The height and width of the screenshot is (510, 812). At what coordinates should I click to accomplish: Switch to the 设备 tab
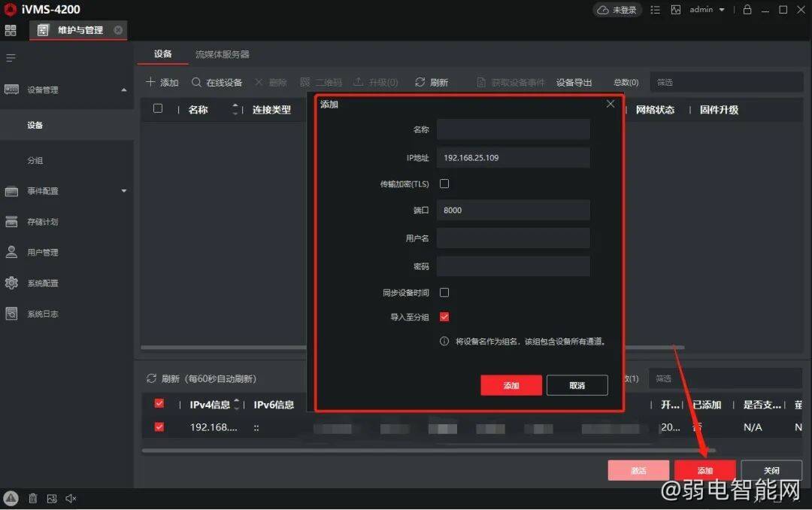(162, 54)
